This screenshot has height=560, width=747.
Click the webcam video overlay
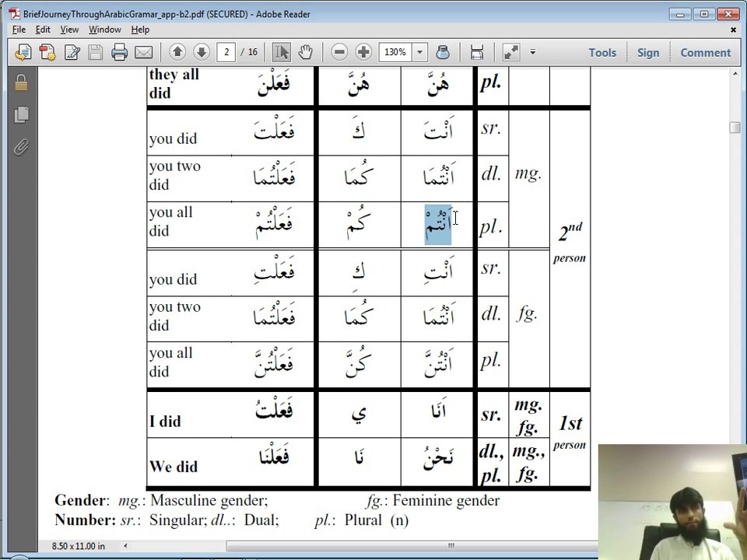672,502
